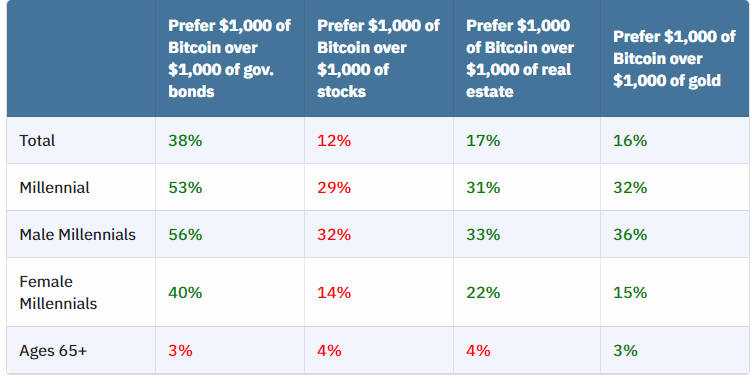Select the 36% Male Millennials gold value

(630, 234)
